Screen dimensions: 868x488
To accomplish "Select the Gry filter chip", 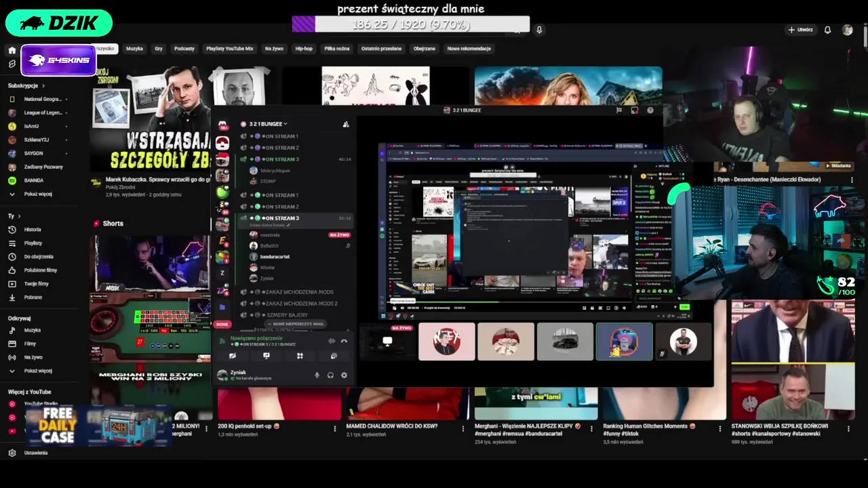I will [159, 49].
